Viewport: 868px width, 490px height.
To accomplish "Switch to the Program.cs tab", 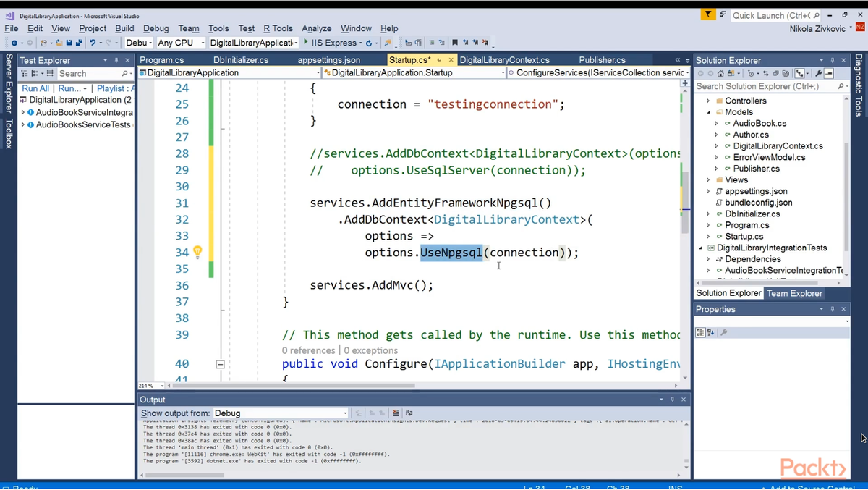I will (162, 60).
